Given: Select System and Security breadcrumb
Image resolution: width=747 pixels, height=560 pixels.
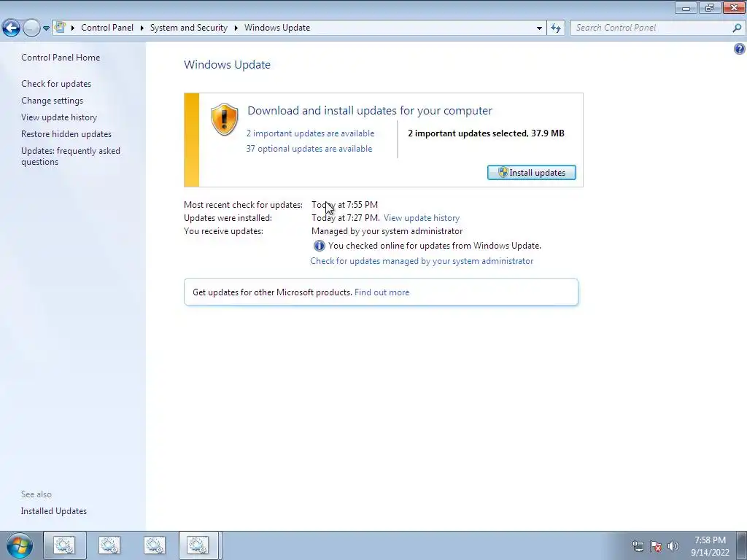Looking at the screenshot, I should click(x=189, y=28).
